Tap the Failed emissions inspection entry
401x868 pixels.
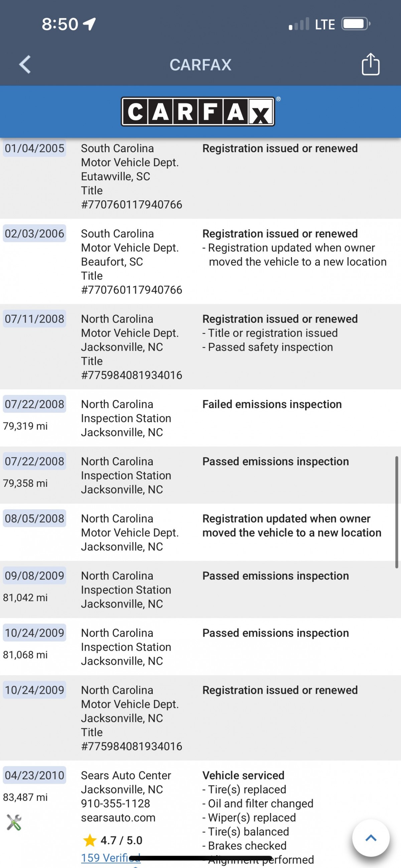tap(272, 404)
